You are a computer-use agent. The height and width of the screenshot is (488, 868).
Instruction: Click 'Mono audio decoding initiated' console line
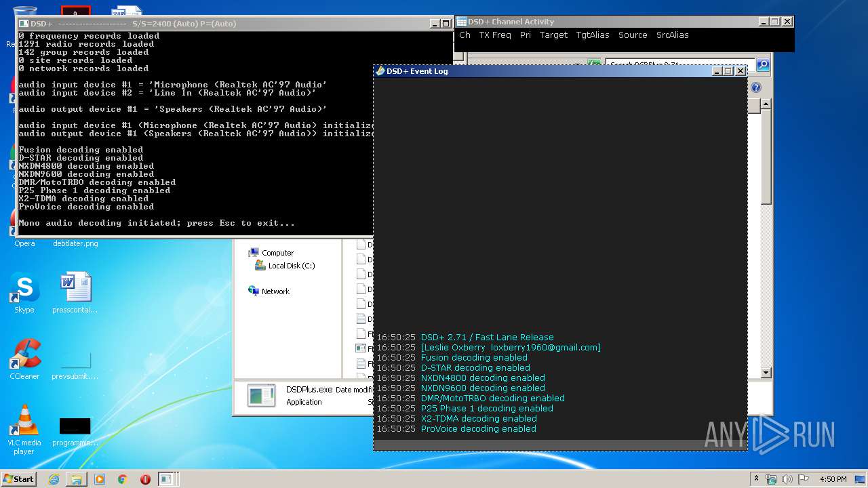[157, 223]
